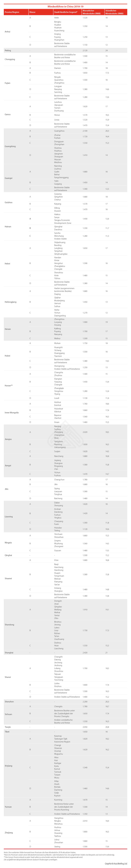
Task: Click the title 'Mindestlöhne in China 2018-19'
Action: point(65,6)
